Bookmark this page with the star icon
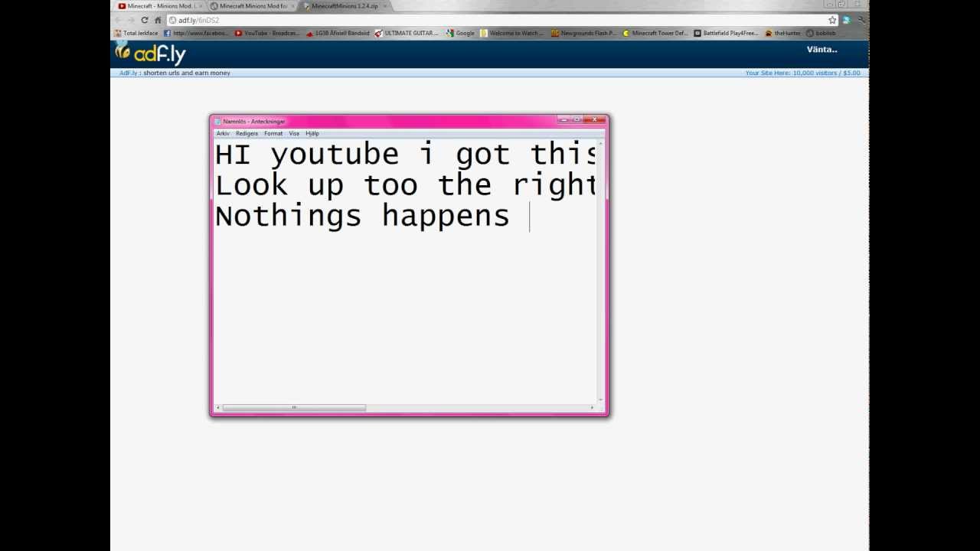Image resolution: width=980 pixels, height=551 pixels. click(832, 20)
